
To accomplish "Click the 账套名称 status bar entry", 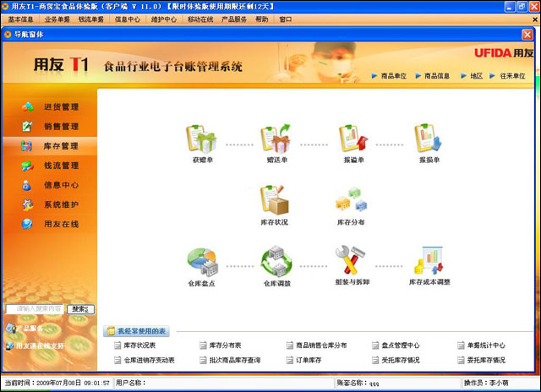I will 358,383.
